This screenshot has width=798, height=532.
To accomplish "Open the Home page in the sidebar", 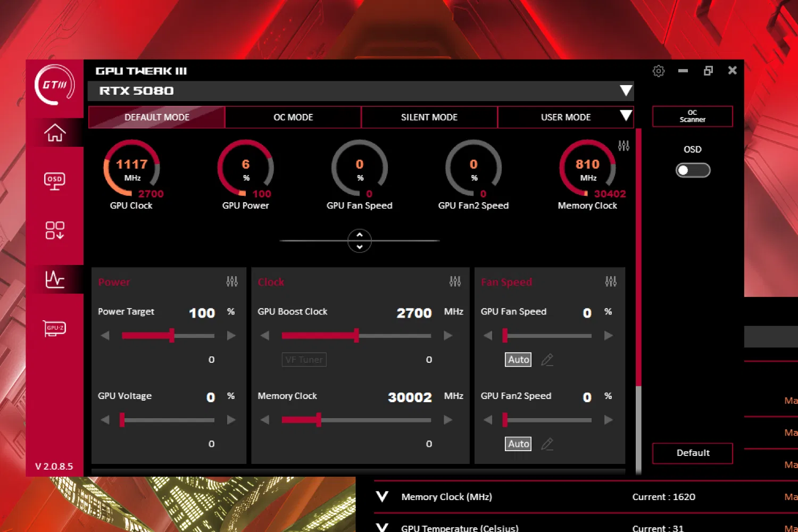I will 55,132.
